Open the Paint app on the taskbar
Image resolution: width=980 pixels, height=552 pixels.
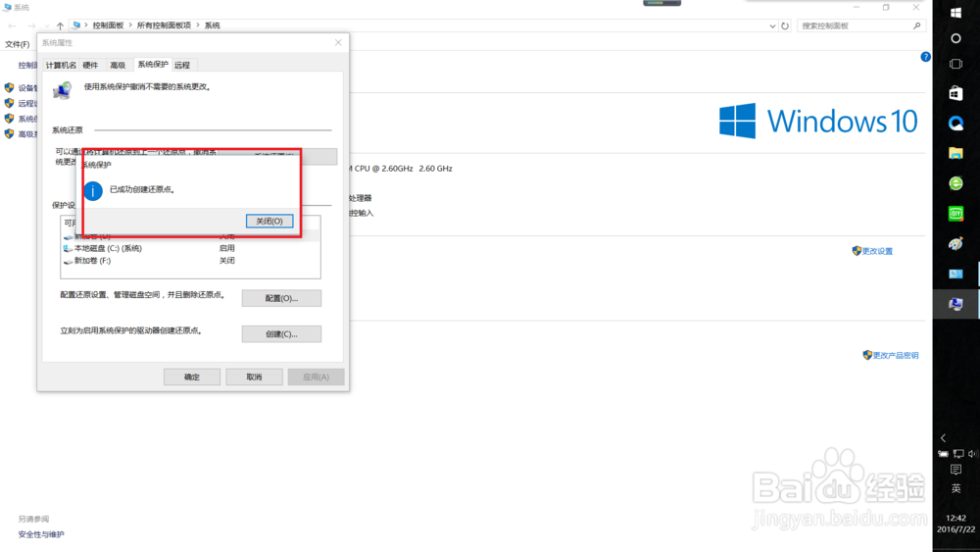(955, 244)
